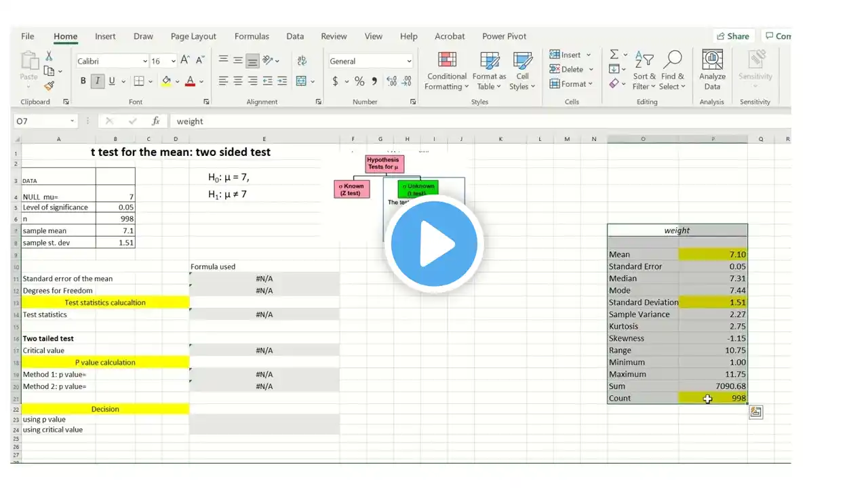
Task: Click the Decrease Font Size icon
Action: tap(200, 61)
